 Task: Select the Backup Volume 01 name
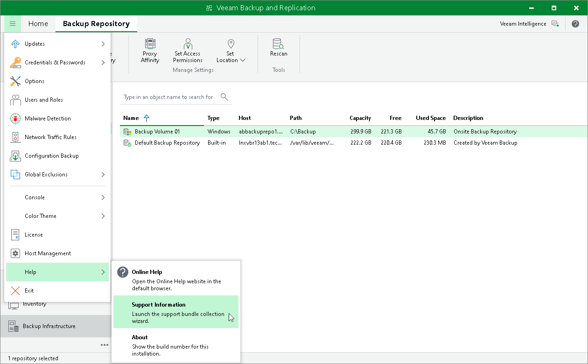[157, 132]
